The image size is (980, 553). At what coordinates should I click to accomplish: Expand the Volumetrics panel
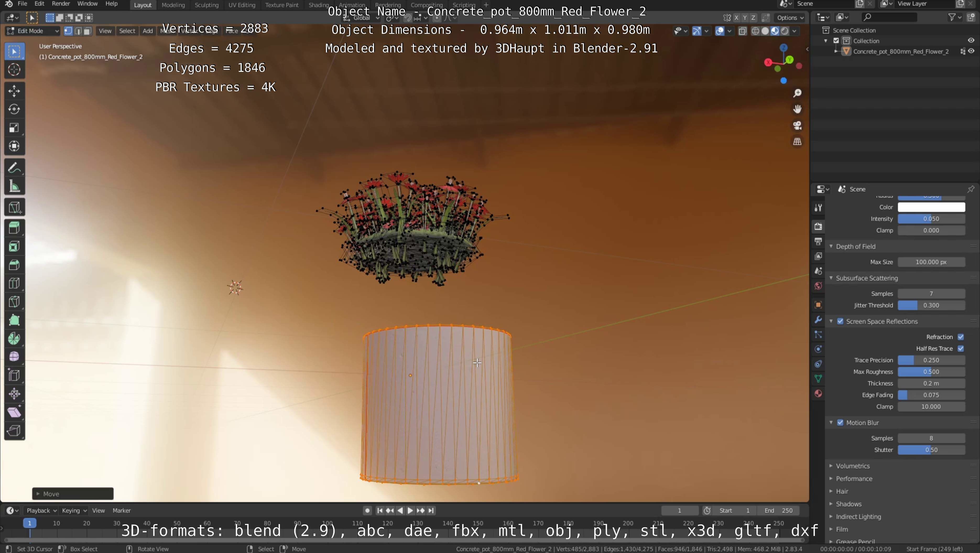(853, 466)
